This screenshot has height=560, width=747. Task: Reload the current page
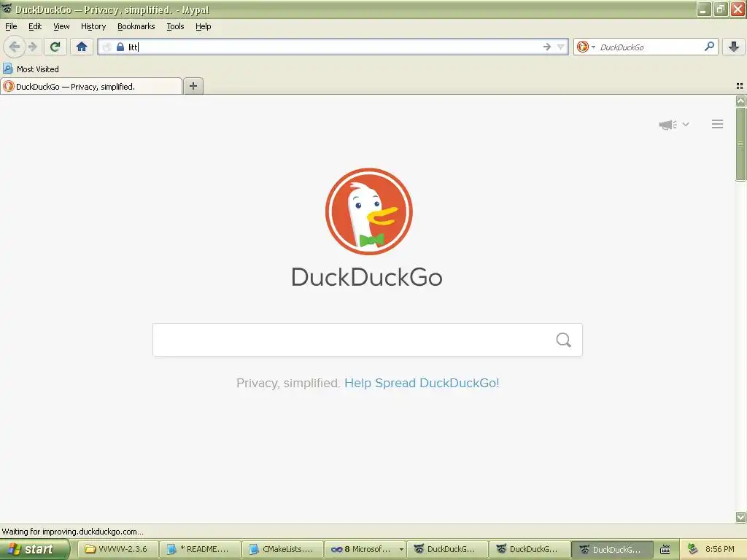coord(55,47)
